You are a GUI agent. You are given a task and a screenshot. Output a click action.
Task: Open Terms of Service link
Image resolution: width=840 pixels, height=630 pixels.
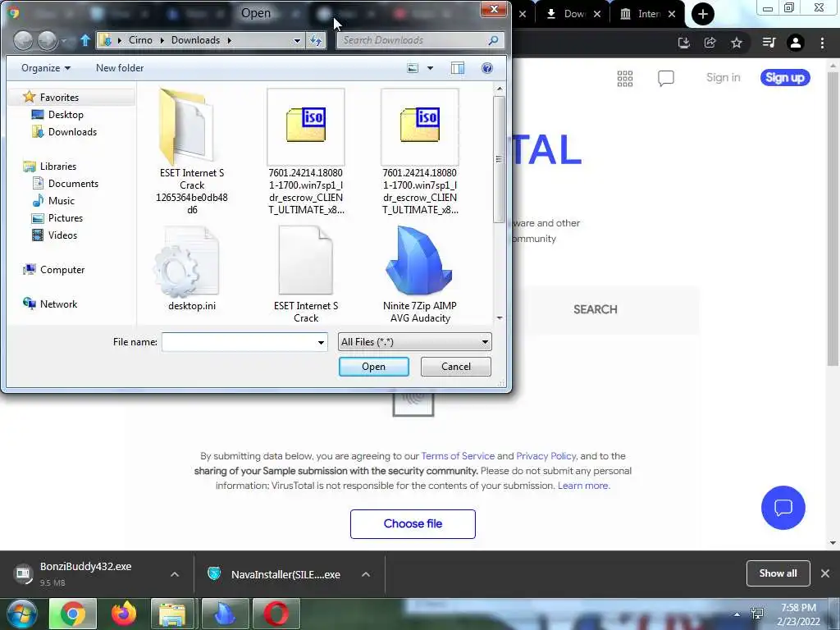coord(458,456)
